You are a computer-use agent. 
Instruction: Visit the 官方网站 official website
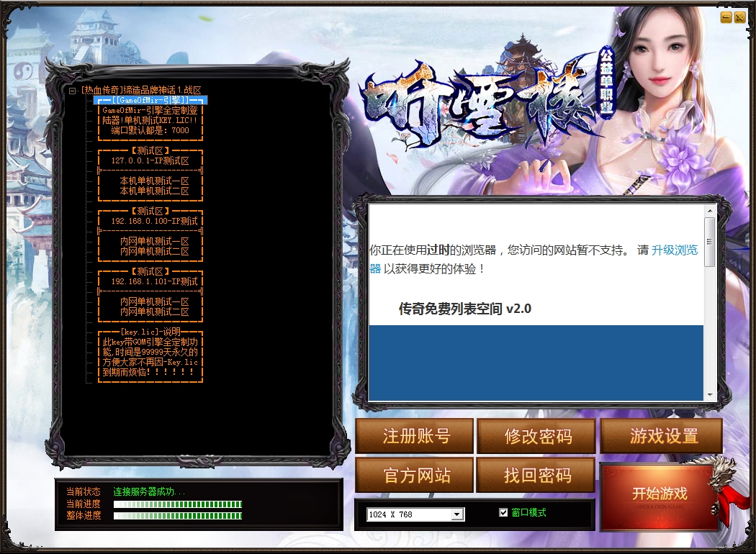[x=415, y=475]
